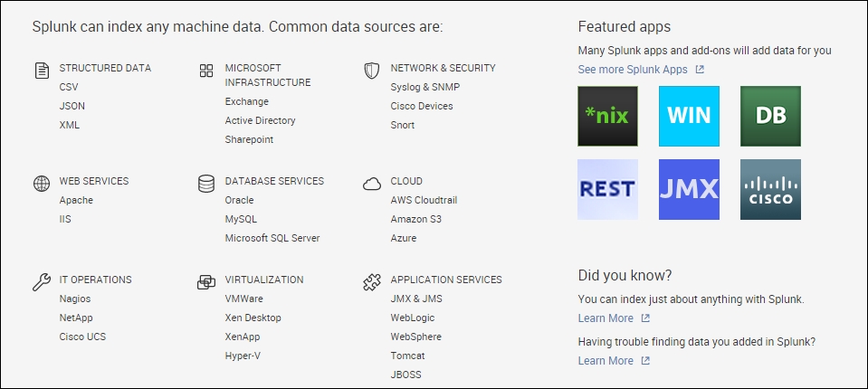Open the REST featured app tile
The image size is (868, 389).
608,190
